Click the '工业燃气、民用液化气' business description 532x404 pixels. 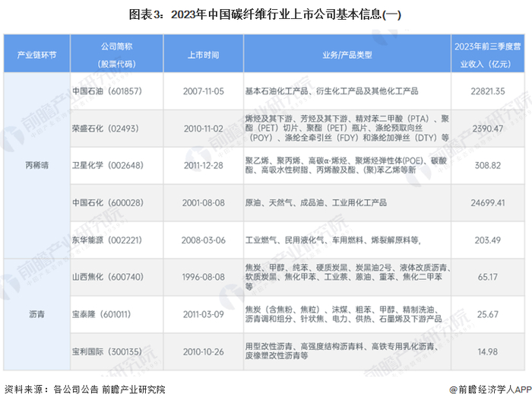tap(347, 240)
